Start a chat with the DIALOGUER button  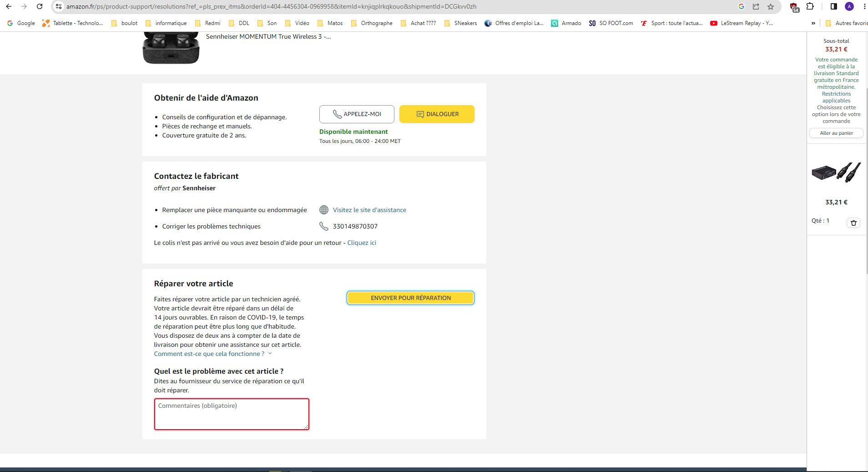(x=437, y=114)
